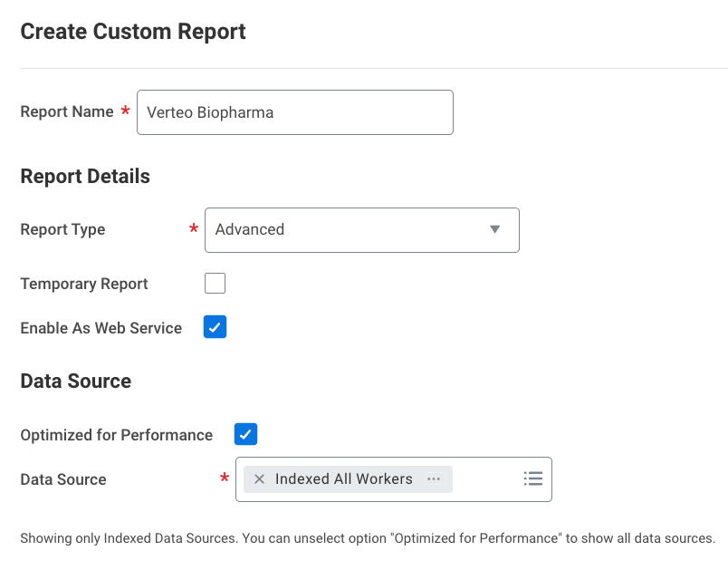This screenshot has width=728, height=570.
Task: Open the Data Source prompt list icon
Action: click(532, 478)
